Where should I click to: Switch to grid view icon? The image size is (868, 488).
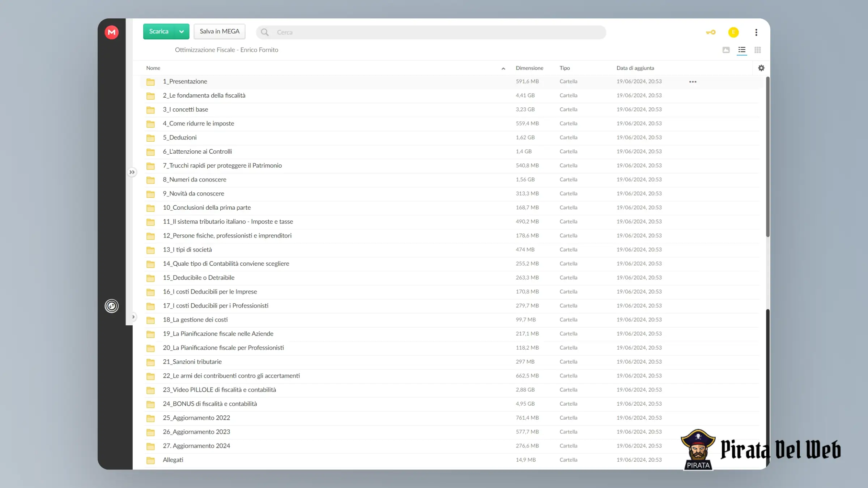click(758, 50)
